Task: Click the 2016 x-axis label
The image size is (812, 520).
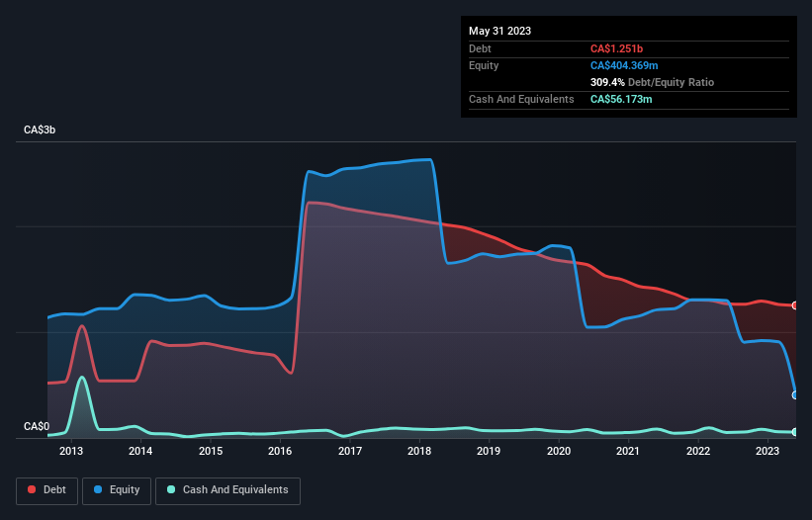Action: pyautogui.click(x=280, y=451)
